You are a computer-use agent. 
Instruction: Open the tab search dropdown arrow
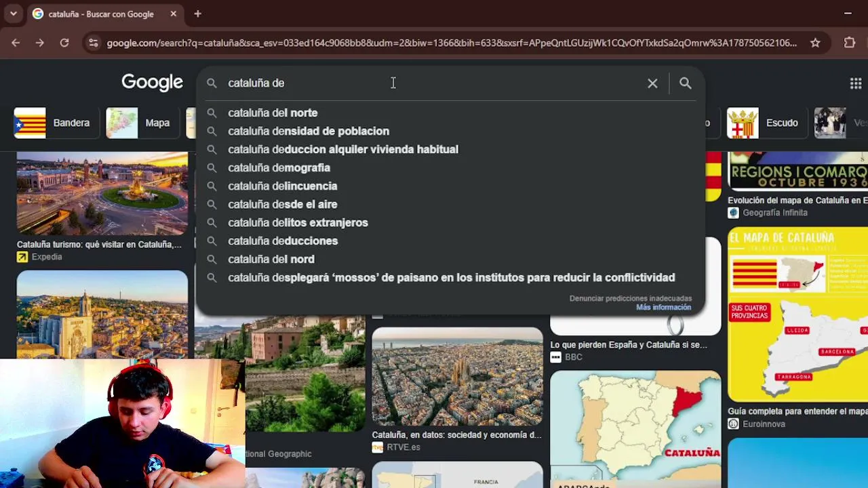pos(13,14)
